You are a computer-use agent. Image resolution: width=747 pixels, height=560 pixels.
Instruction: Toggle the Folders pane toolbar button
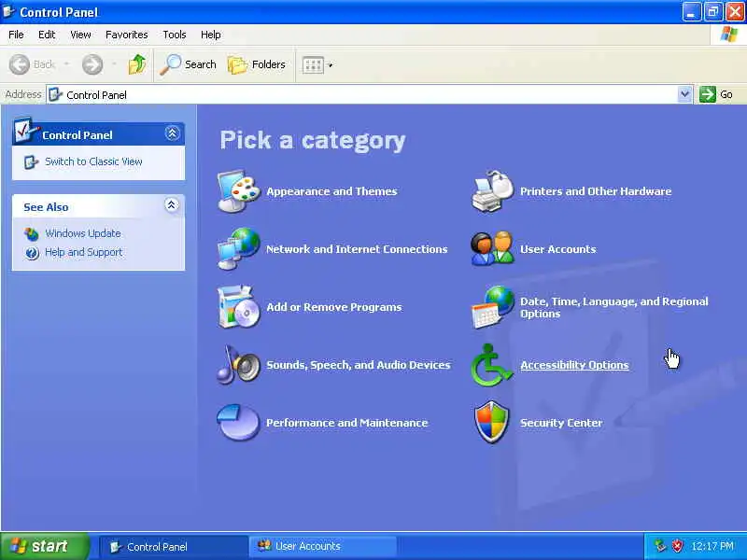point(256,64)
